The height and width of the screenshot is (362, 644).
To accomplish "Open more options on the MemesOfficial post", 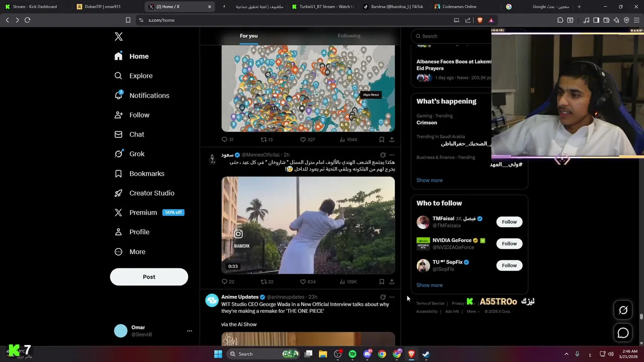I will click(392, 155).
